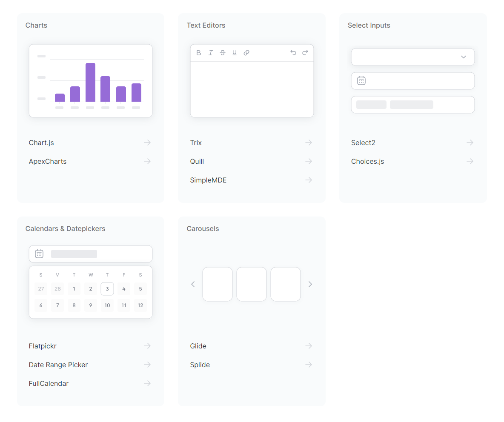Click the arrow icon next to Splide
This screenshot has height=422, width=504.
[309, 365]
